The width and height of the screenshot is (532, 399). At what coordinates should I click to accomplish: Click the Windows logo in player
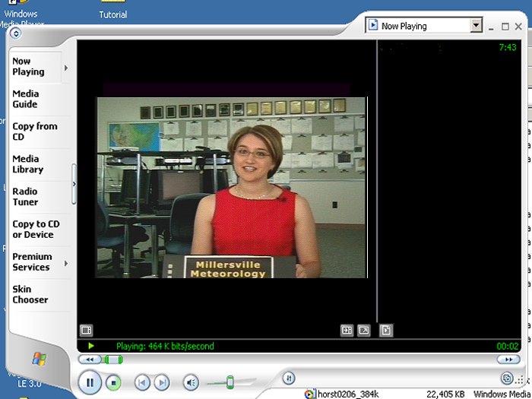[x=40, y=359]
